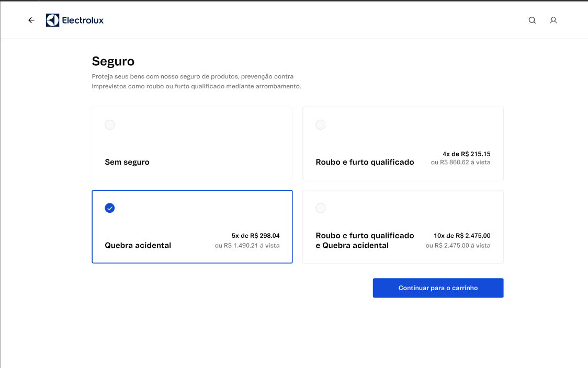Click the back arrow icon
The height and width of the screenshot is (368, 588).
31,20
